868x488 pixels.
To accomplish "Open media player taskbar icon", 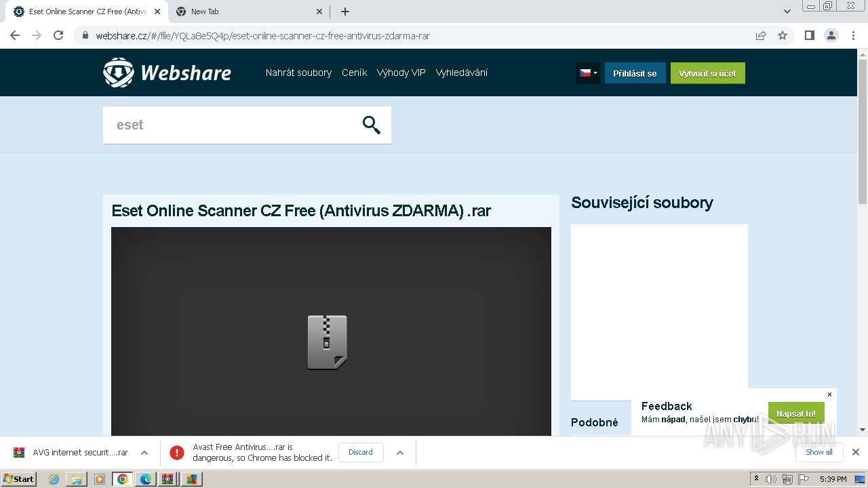I will (x=100, y=479).
